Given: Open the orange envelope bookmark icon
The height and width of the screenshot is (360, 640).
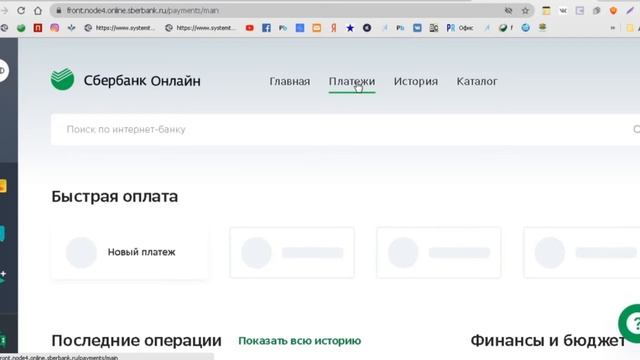Looking at the screenshot, I should 317,28.
